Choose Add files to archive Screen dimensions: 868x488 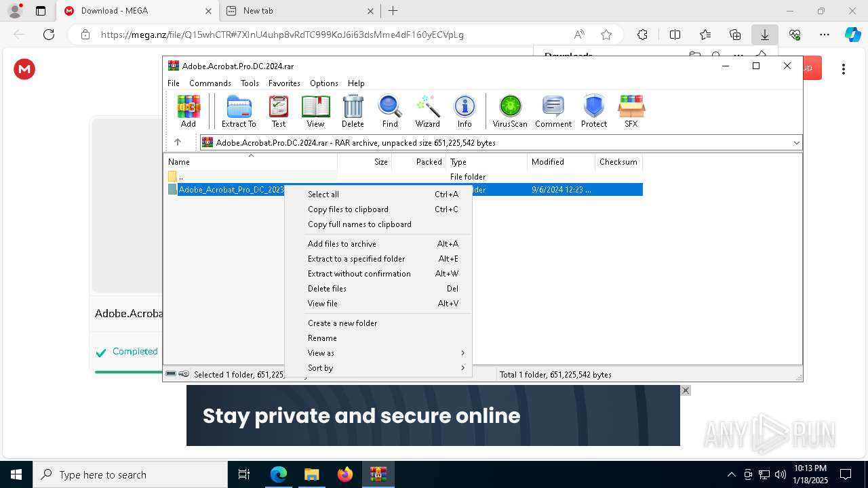click(x=378, y=243)
